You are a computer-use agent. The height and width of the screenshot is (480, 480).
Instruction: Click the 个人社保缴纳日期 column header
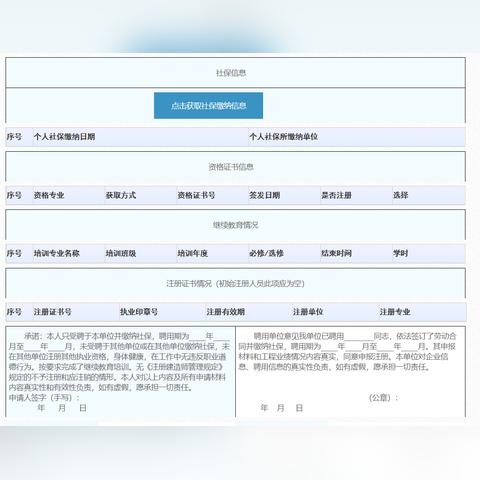click(64, 137)
